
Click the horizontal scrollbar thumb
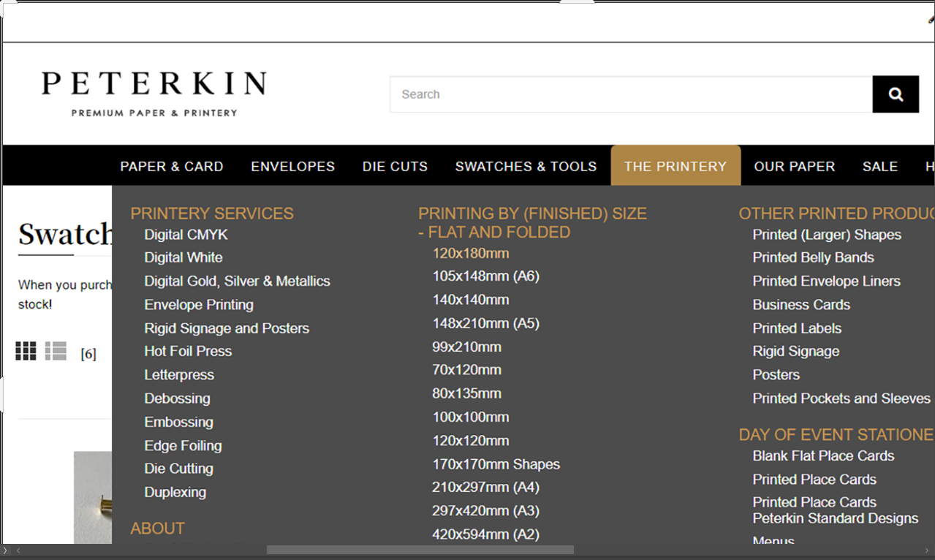(420, 550)
